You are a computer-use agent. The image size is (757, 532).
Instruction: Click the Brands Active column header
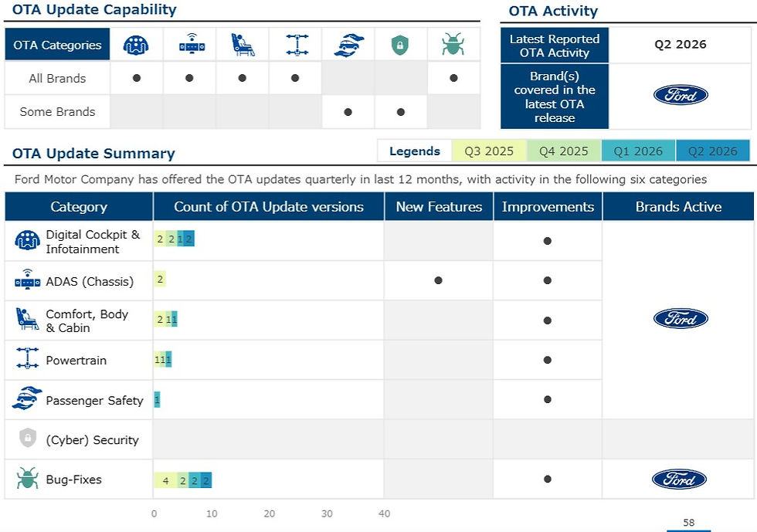coord(678,207)
